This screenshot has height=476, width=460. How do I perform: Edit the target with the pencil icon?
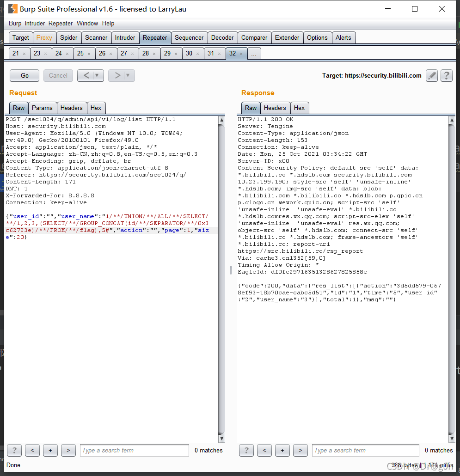431,76
